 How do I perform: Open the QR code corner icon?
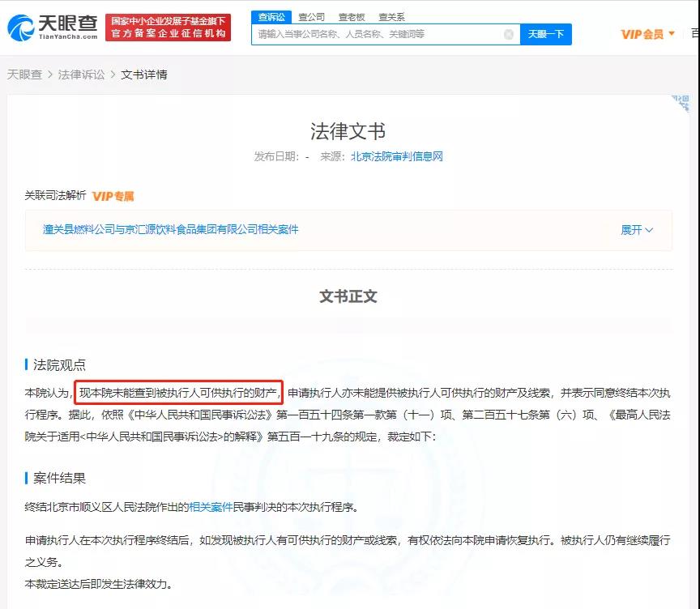(681, 103)
